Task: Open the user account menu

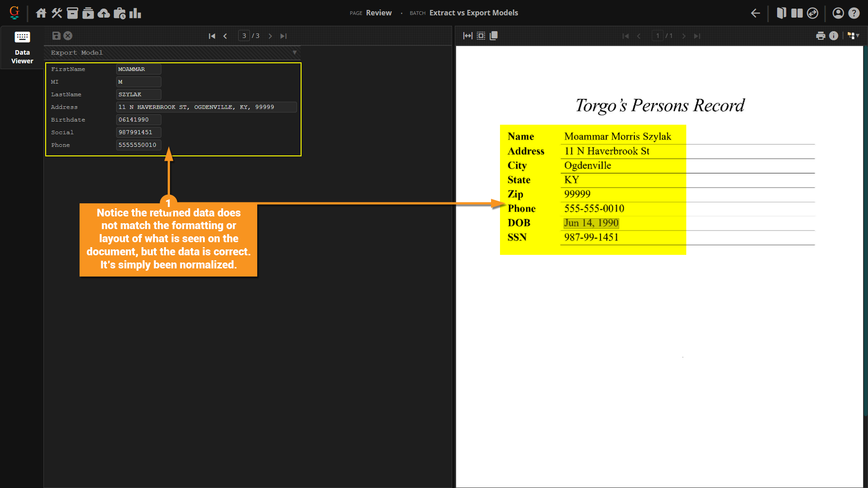Action: 838,13
